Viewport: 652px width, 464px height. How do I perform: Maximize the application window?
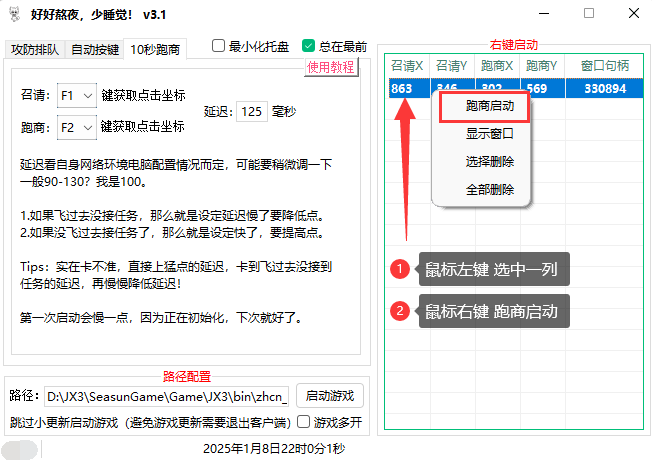[x=589, y=14]
